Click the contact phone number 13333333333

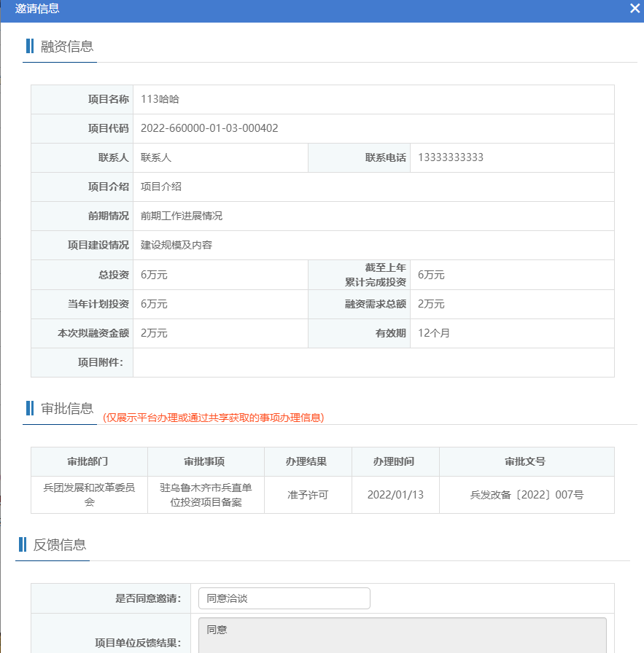[451, 157]
